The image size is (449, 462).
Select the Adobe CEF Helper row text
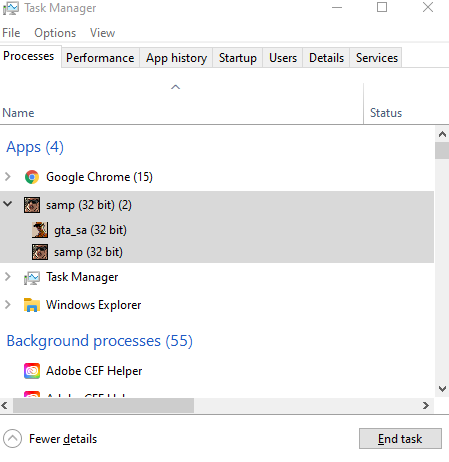94,371
